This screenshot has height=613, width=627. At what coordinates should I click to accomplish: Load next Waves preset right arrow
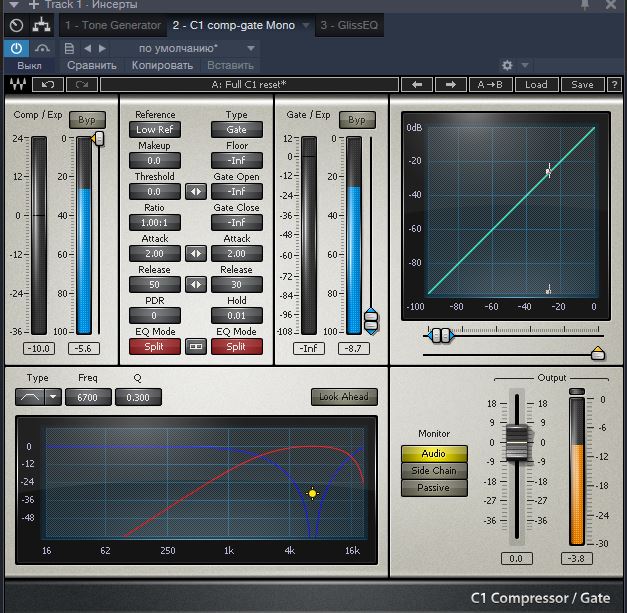coord(451,84)
